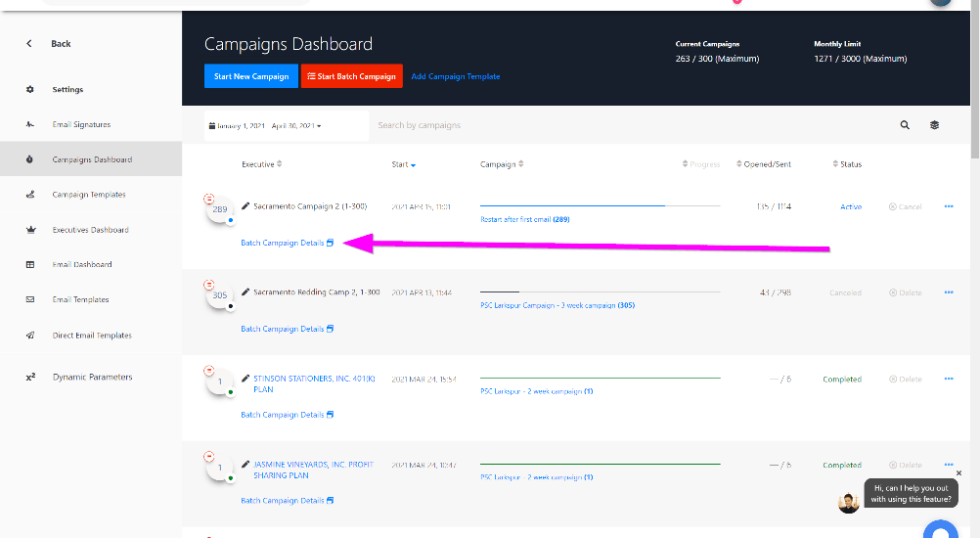This screenshot has height=538, width=980.
Task: Click Start Batch Campaign button
Action: [x=351, y=76]
